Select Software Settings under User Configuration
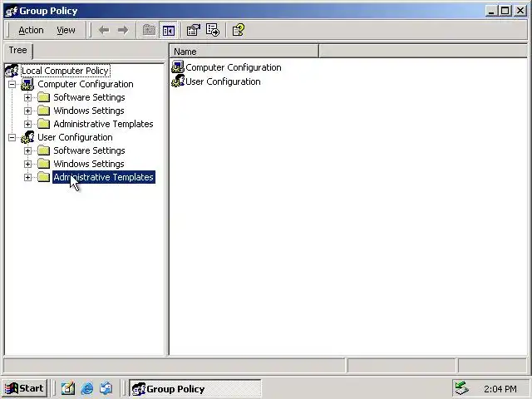 coord(89,150)
